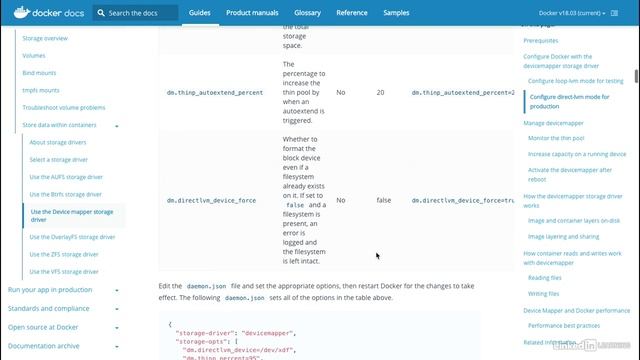The height and width of the screenshot is (360, 640).
Task: Click the dm.directlvm_device=/dev/xdf code line
Action: pos(239,350)
